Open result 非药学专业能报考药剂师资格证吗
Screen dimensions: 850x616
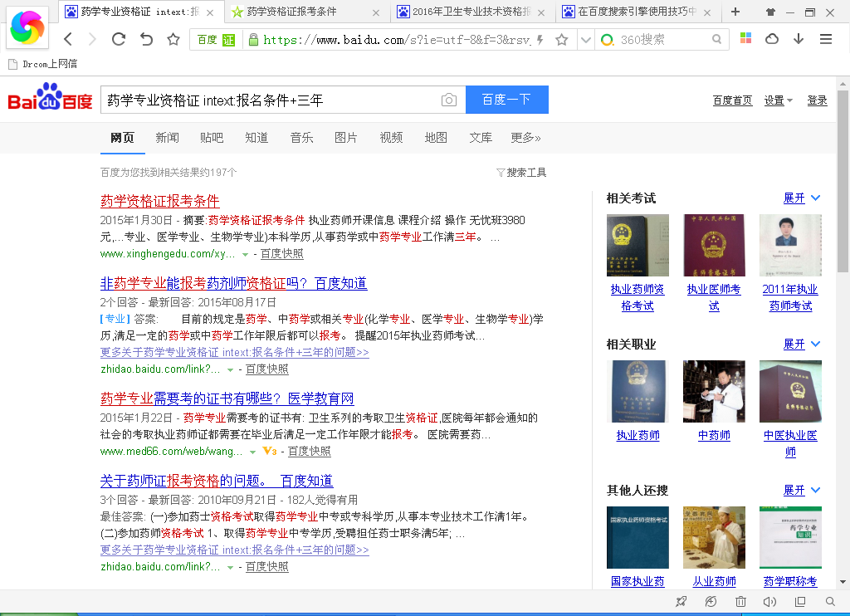tap(233, 283)
